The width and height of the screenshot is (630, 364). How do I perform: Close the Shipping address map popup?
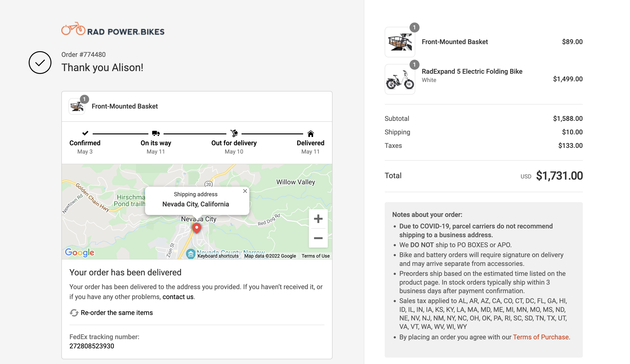pyautogui.click(x=245, y=191)
